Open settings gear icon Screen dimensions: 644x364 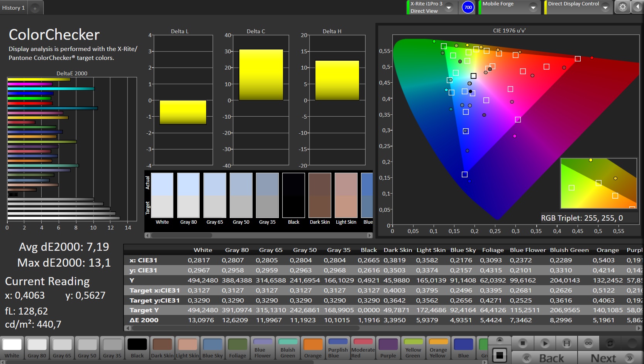coord(622,7)
